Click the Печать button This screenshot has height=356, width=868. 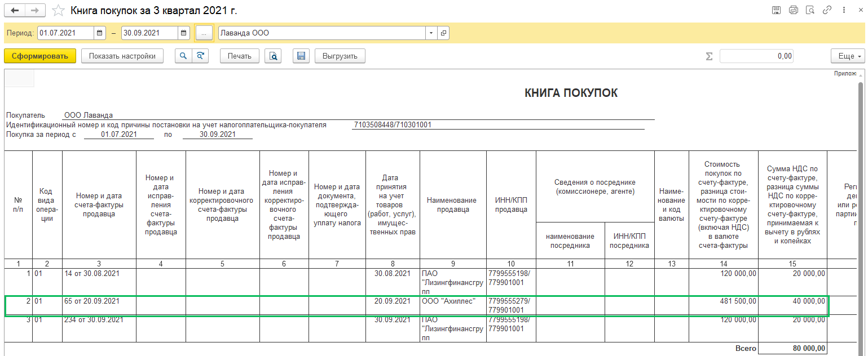point(240,56)
